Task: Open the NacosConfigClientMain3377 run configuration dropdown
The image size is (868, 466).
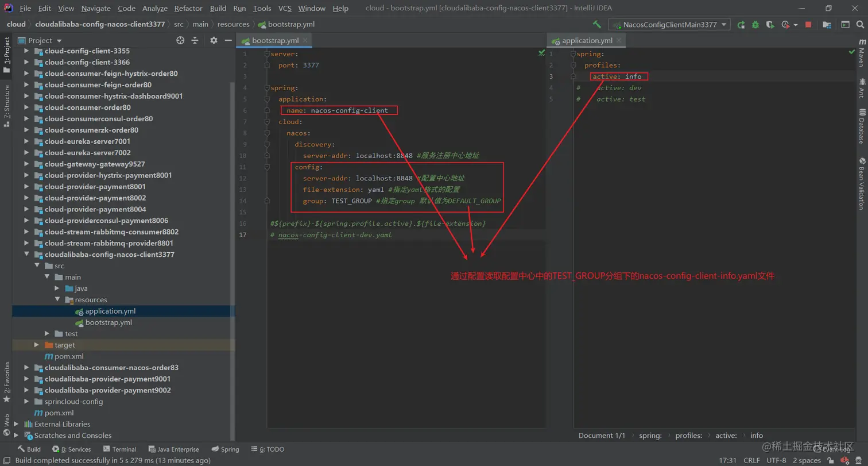Action: pos(669,24)
